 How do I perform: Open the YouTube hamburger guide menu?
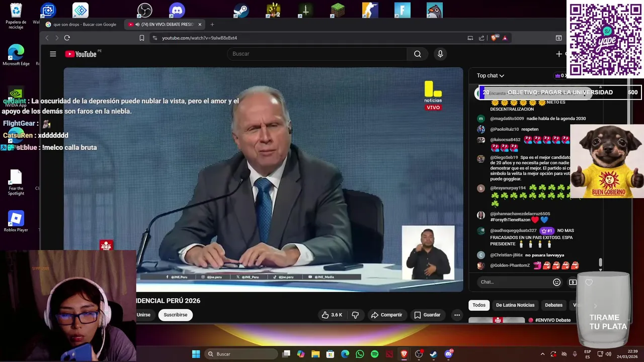[53, 54]
